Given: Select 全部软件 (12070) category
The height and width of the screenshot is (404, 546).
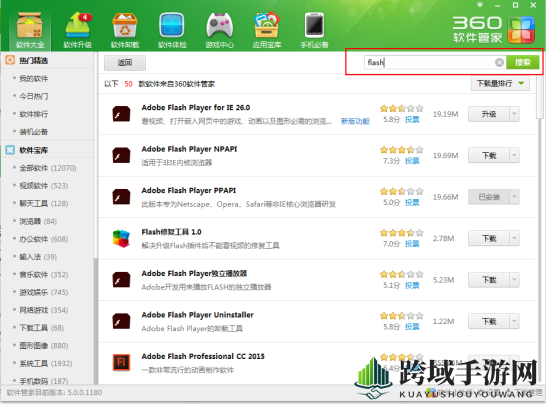Looking at the screenshot, I should (x=48, y=168).
